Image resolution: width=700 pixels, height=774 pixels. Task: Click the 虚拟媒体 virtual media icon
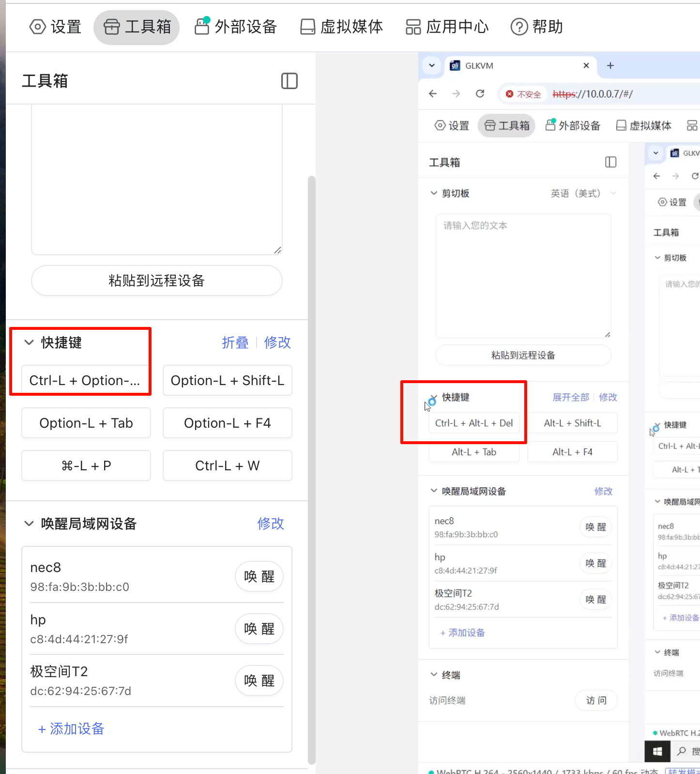tap(307, 27)
